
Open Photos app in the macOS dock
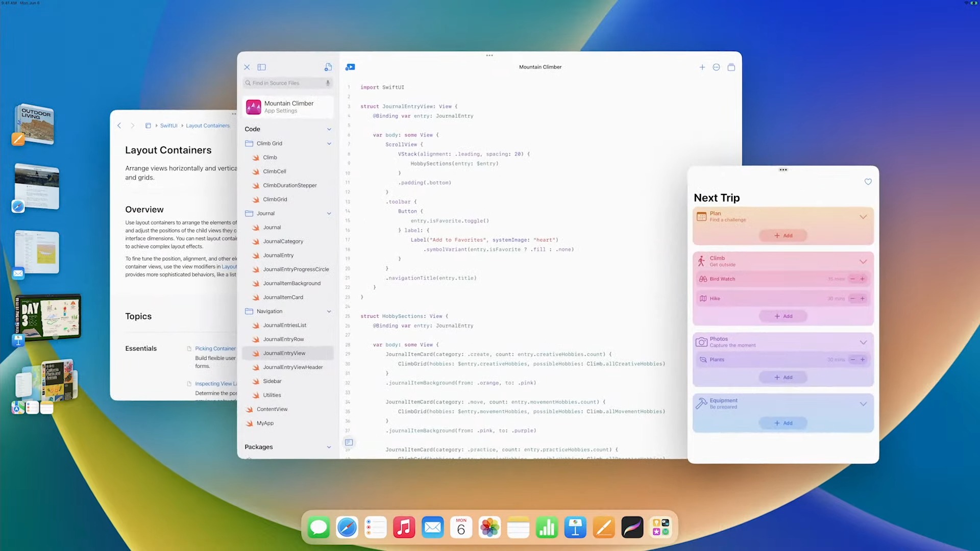pos(489,528)
